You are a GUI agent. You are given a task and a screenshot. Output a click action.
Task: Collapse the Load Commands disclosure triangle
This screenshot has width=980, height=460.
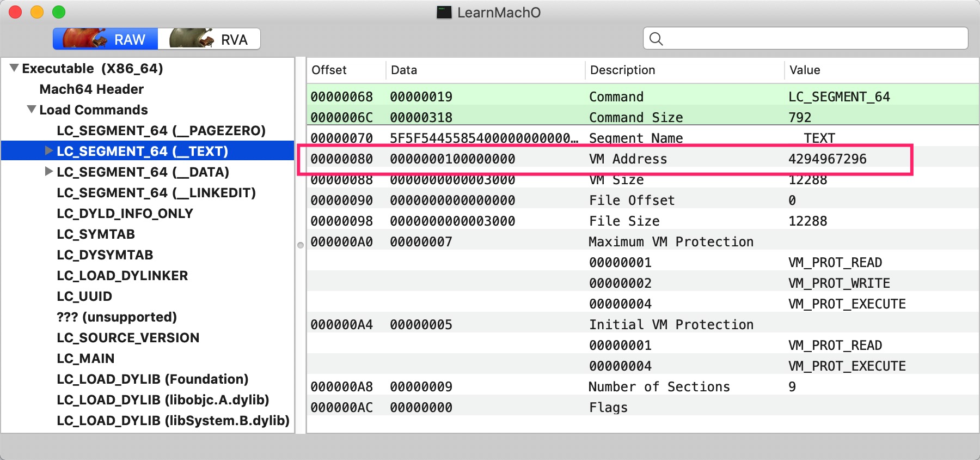32,110
